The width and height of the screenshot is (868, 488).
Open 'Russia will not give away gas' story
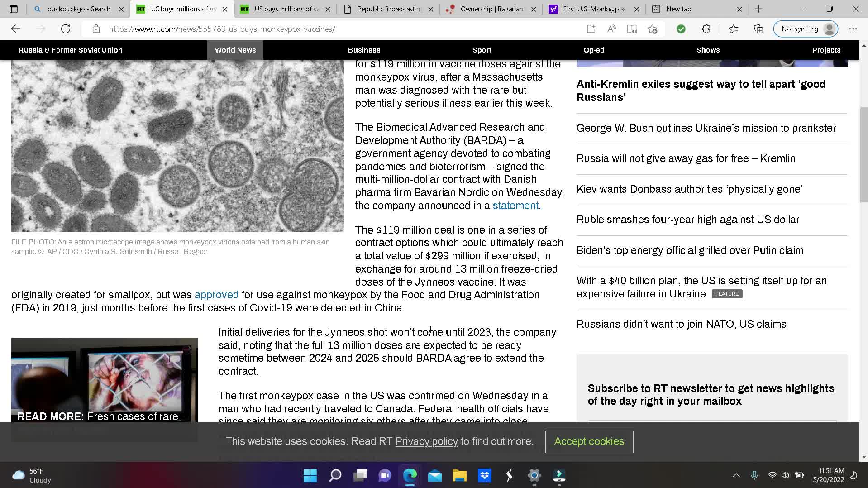(x=686, y=158)
